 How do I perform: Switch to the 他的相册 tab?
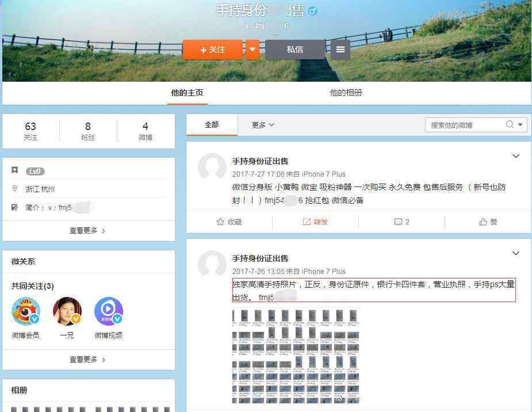coord(346,93)
